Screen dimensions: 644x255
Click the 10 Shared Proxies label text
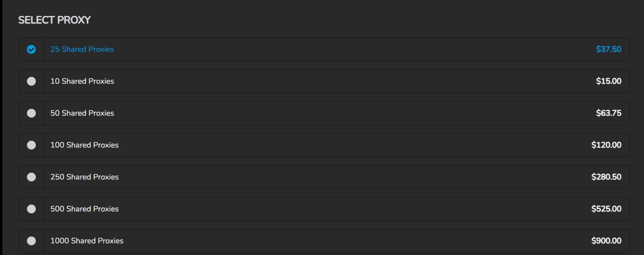pos(82,81)
